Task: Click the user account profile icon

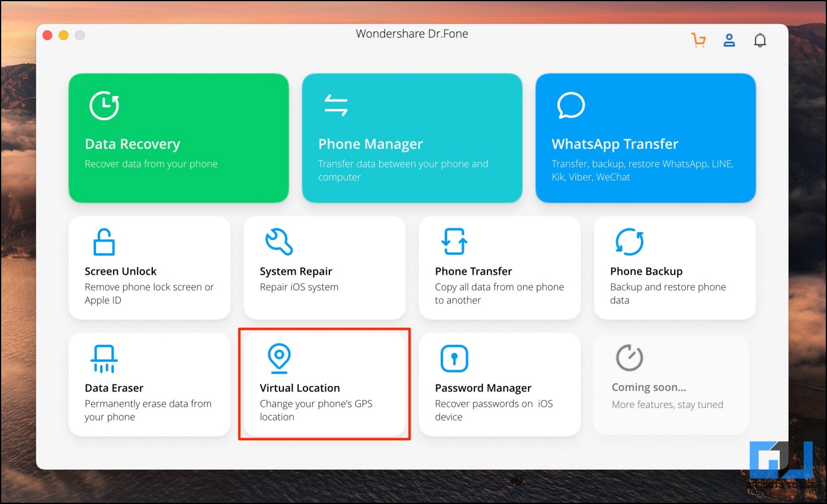Action: tap(729, 40)
